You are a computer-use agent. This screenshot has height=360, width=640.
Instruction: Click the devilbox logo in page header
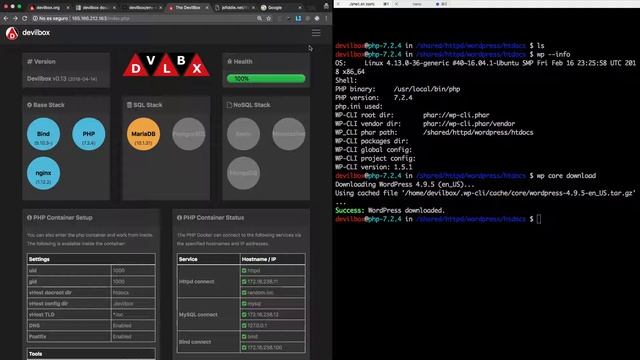coord(28,33)
